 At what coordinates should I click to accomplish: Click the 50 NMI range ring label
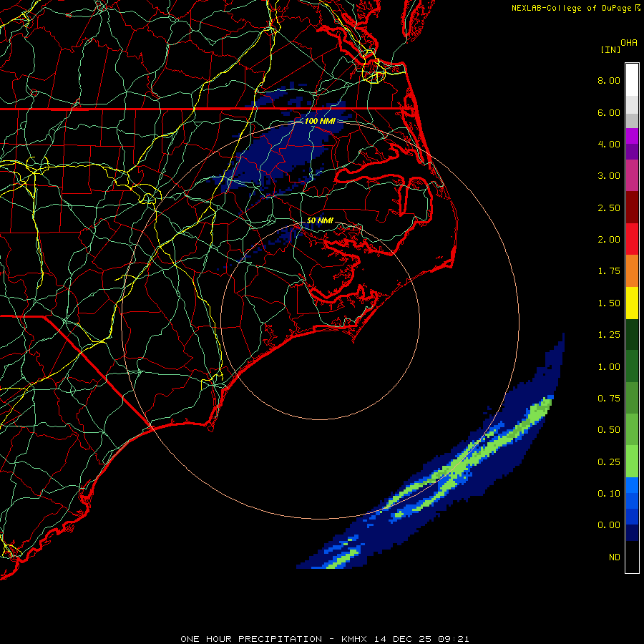[320, 220]
